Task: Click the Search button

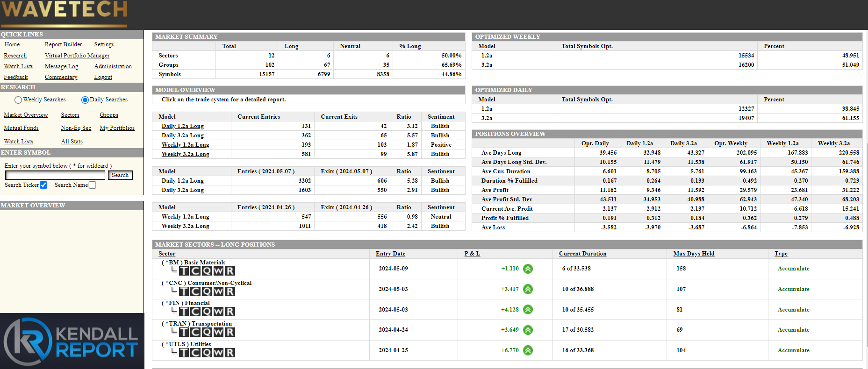Action: 120,175
